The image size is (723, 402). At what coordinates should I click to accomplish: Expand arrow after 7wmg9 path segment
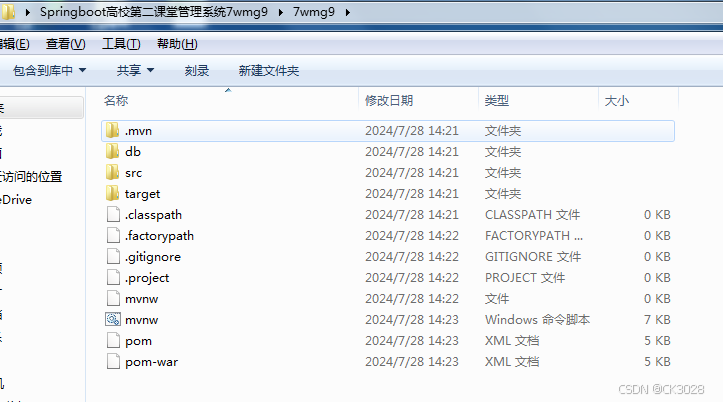point(348,12)
